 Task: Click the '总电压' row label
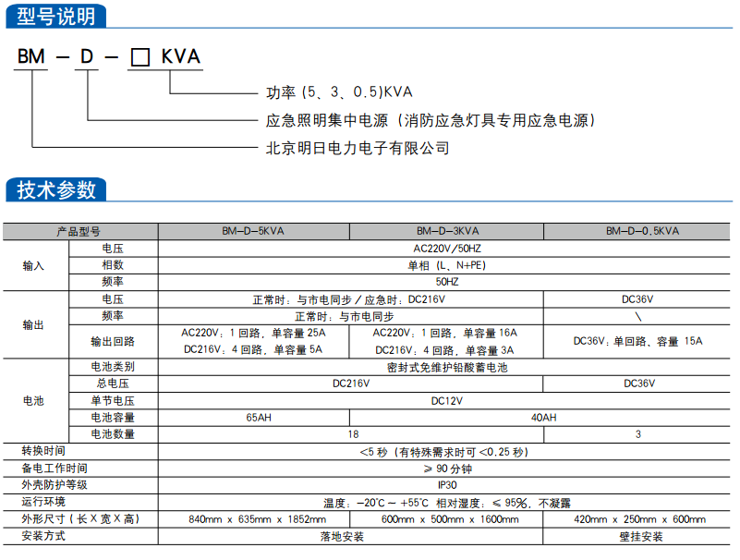click(x=113, y=383)
